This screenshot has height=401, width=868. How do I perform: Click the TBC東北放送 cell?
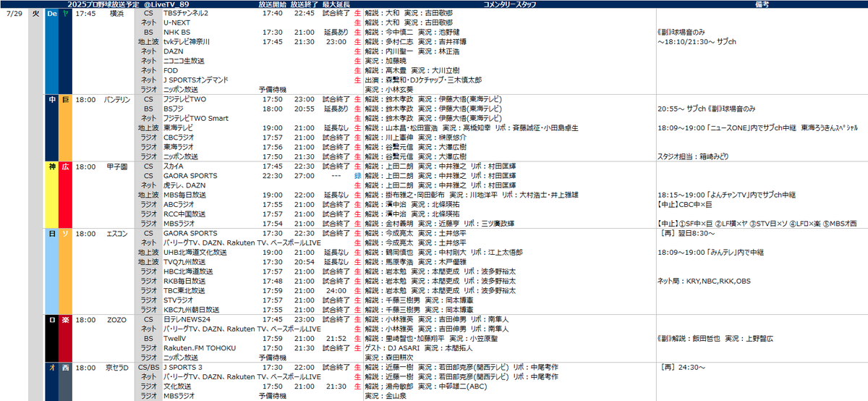pos(184,290)
